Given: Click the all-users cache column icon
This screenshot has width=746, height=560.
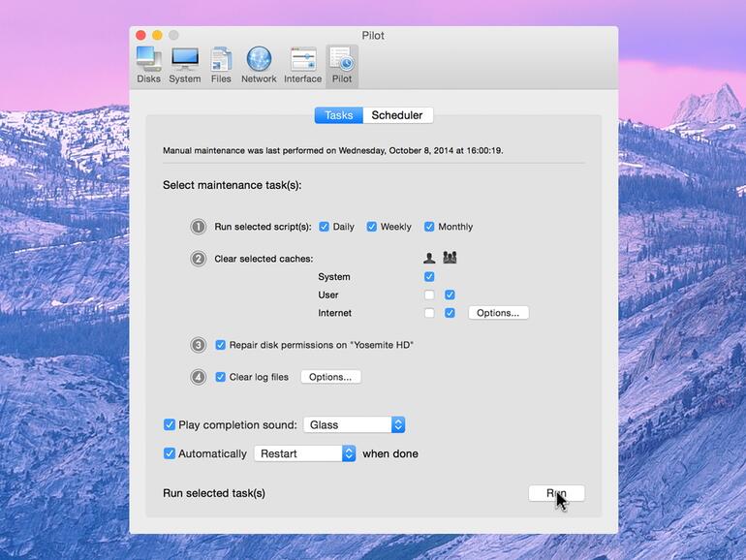Looking at the screenshot, I should tap(450, 258).
